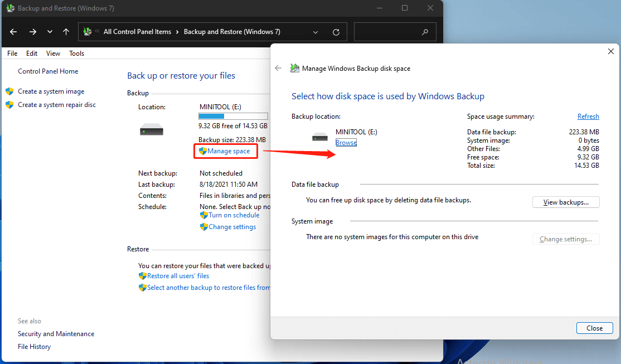This screenshot has height=364, width=621.
Task: Open the Edit menu
Action: coord(32,54)
